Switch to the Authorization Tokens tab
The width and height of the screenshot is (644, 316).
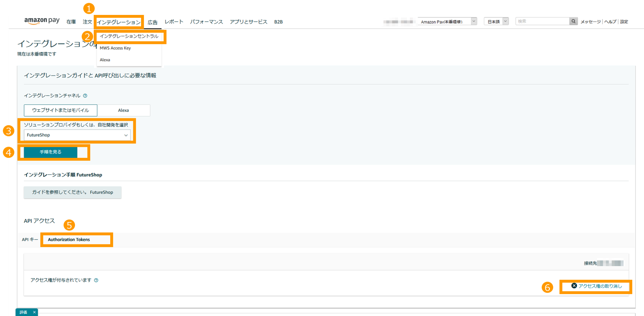tap(69, 240)
